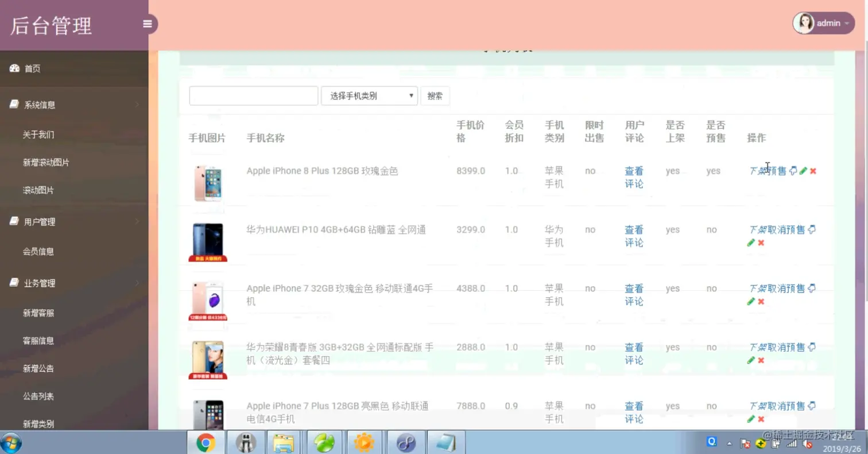Click the red delete X for iPhone 8 Plus
868x454 pixels.
coord(813,171)
